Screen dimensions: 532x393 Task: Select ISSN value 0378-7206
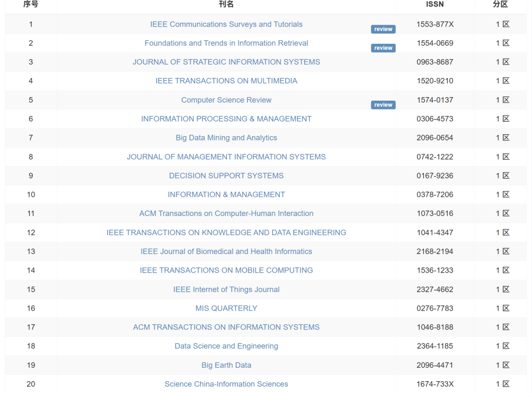click(435, 195)
